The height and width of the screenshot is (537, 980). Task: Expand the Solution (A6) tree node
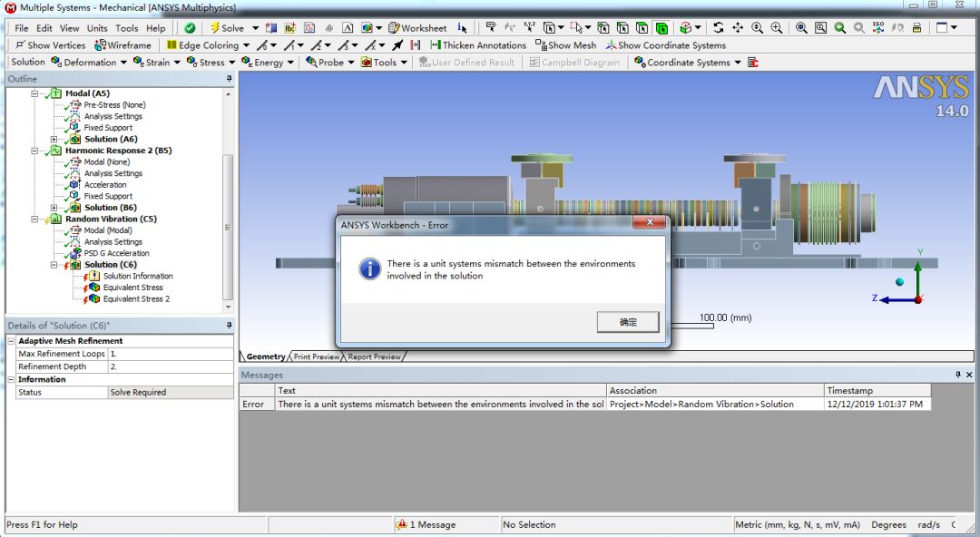pos(54,140)
